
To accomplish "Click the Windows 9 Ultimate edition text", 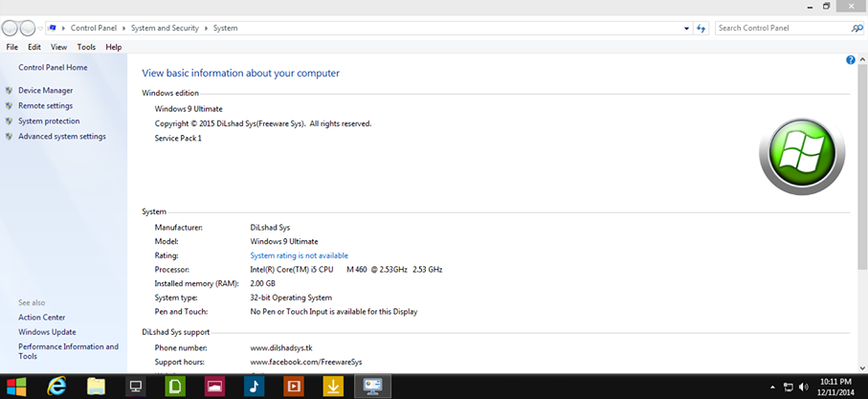I will pos(189,109).
